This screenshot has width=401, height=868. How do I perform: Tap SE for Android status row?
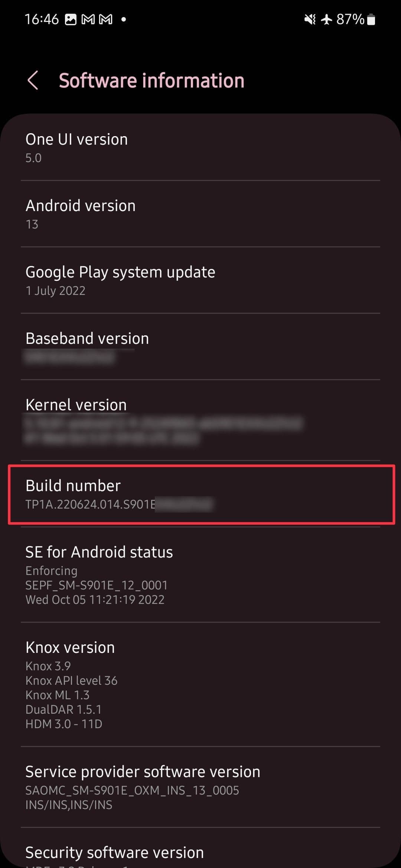pyautogui.click(x=200, y=575)
